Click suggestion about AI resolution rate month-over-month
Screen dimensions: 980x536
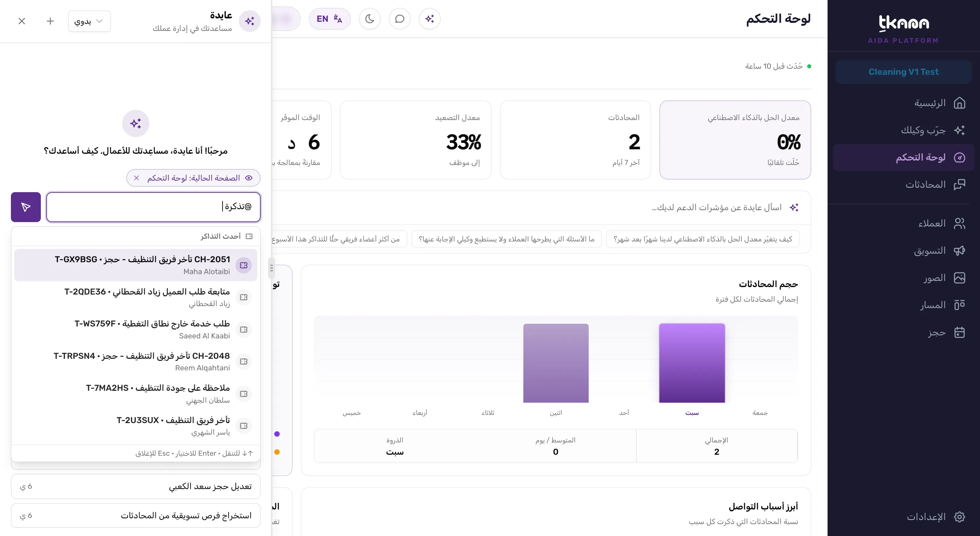tap(703, 239)
